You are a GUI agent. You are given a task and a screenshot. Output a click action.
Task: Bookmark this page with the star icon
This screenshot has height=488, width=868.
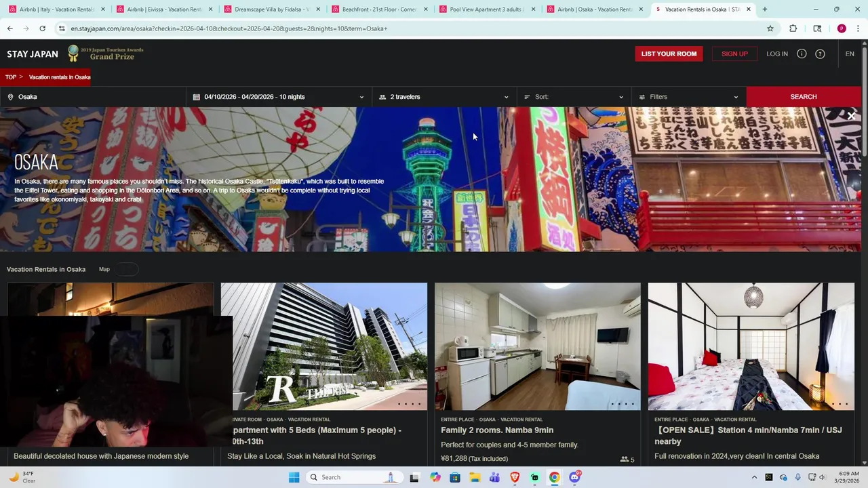pos(770,28)
